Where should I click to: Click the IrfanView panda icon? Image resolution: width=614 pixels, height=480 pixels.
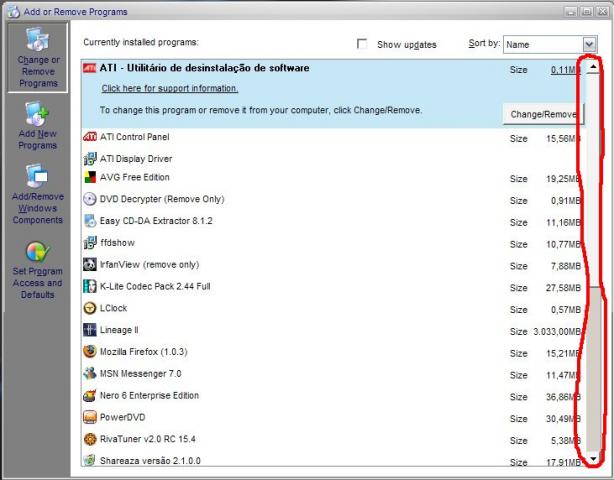coord(90,265)
